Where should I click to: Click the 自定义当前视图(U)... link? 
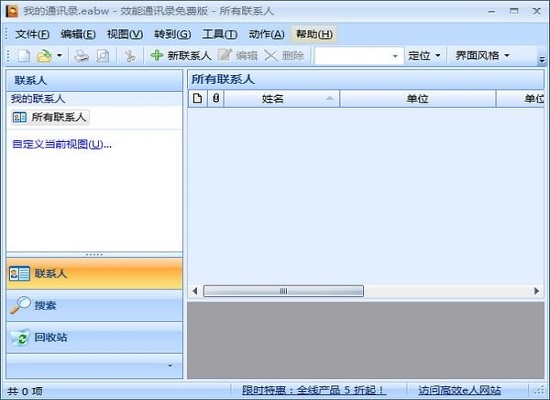coord(62,144)
